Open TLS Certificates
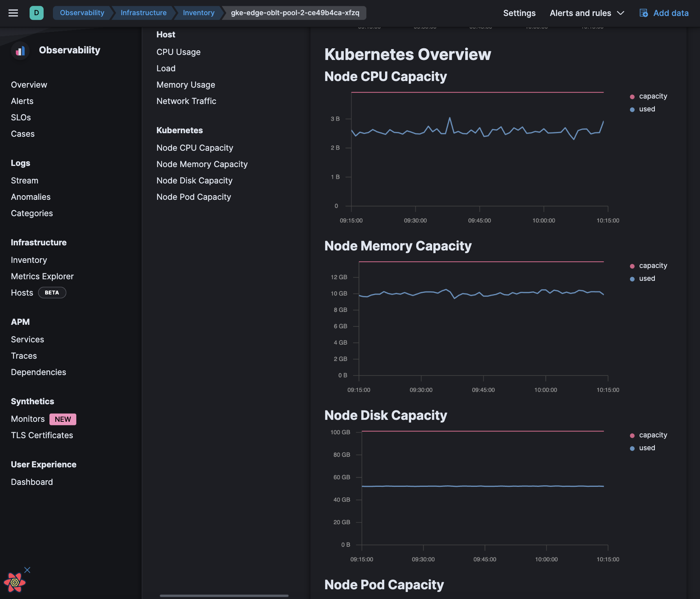Viewport: 700px width, 599px height. [x=42, y=435]
